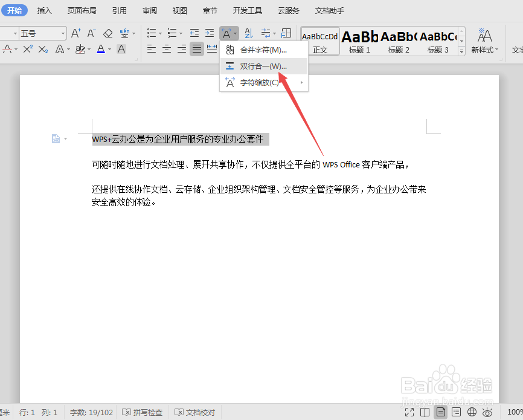
Task: Open the 云服务 ribbon tab
Action: 288,10
